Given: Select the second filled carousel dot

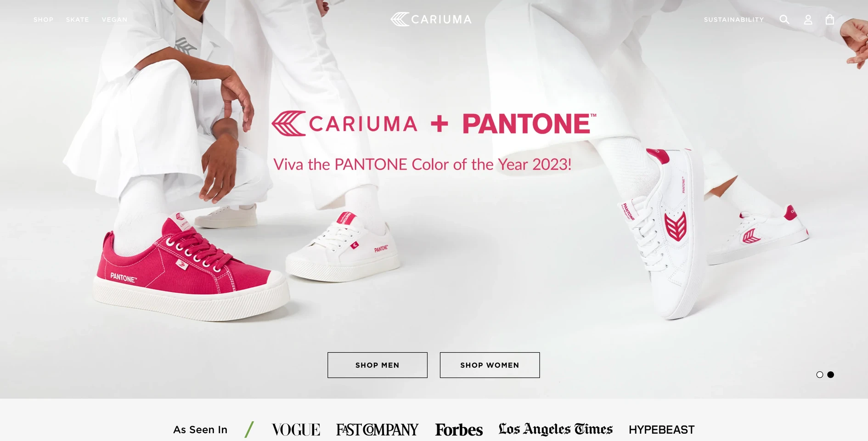Looking at the screenshot, I should pyautogui.click(x=831, y=375).
